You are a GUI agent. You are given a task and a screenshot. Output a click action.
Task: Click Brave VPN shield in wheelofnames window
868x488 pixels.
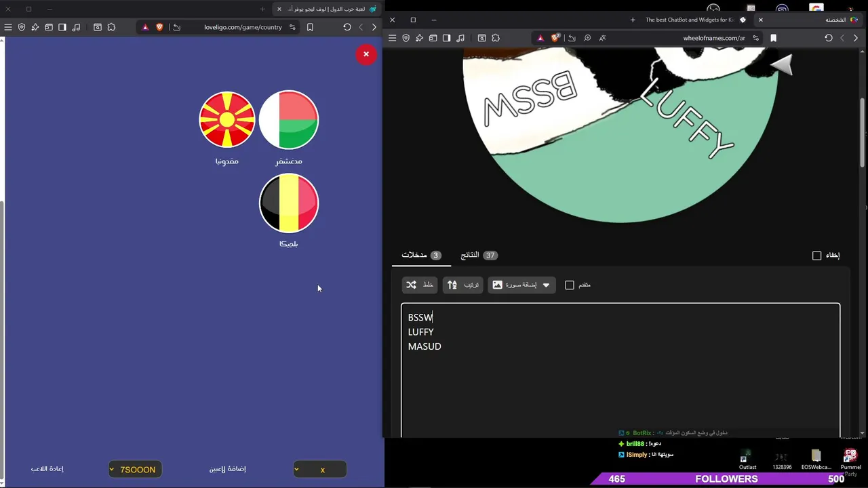pos(406,38)
